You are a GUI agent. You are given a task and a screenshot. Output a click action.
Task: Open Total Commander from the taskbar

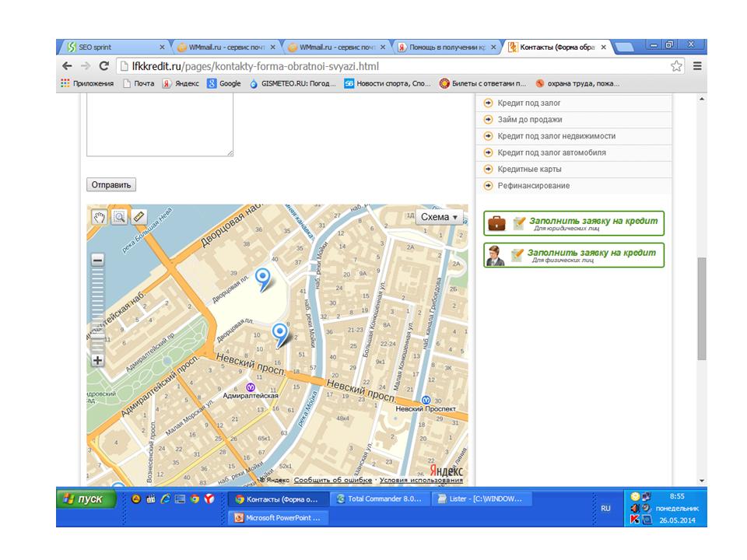click(378, 499)
